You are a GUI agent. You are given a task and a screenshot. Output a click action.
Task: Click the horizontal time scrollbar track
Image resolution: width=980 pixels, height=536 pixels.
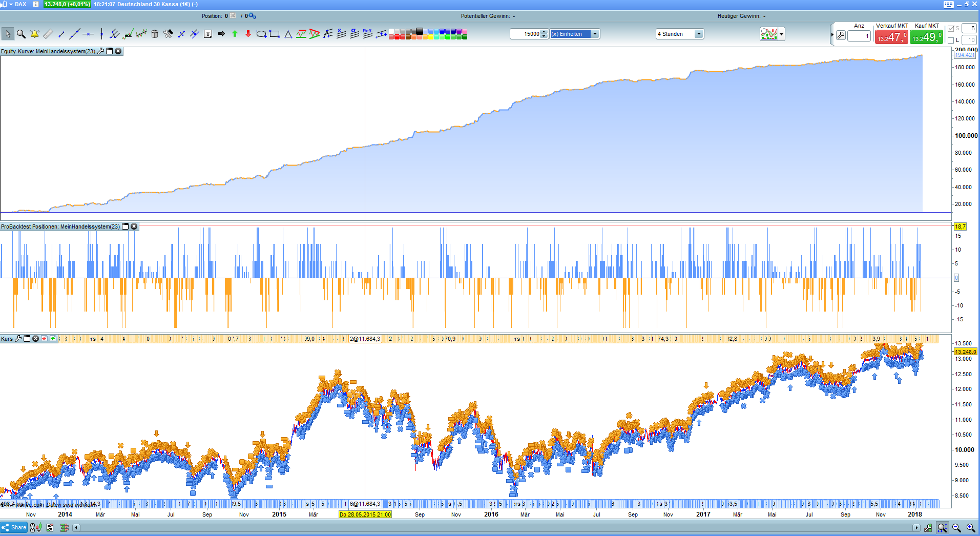[496, 528]
